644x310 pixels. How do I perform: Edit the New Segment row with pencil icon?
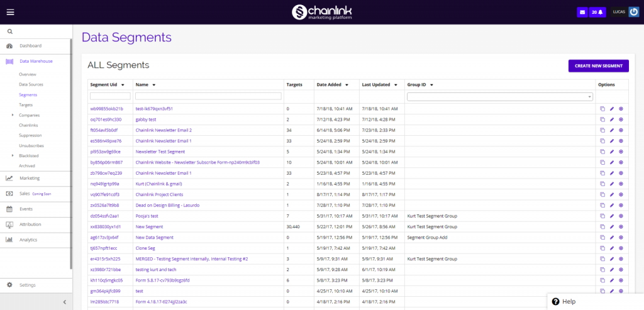(612, 226)
